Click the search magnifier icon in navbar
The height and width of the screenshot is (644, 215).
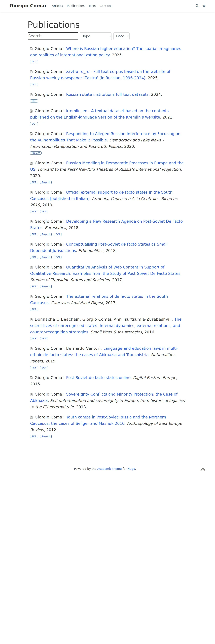(x=197, y=6)
